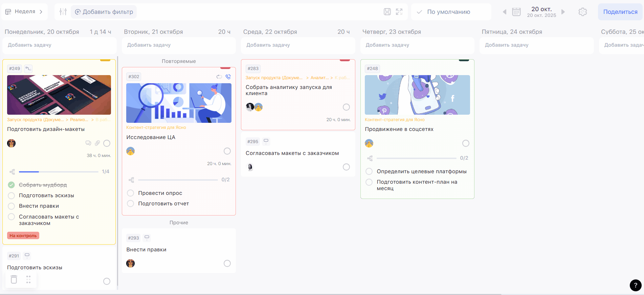
Task: Mark subtask "Определить целевые платформы" done
Action: [x=369, y=172]
